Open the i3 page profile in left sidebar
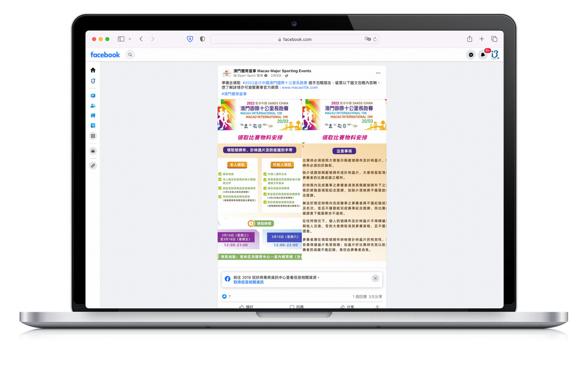The height and width of the screenshot is (367, 588). pos(93,81)
